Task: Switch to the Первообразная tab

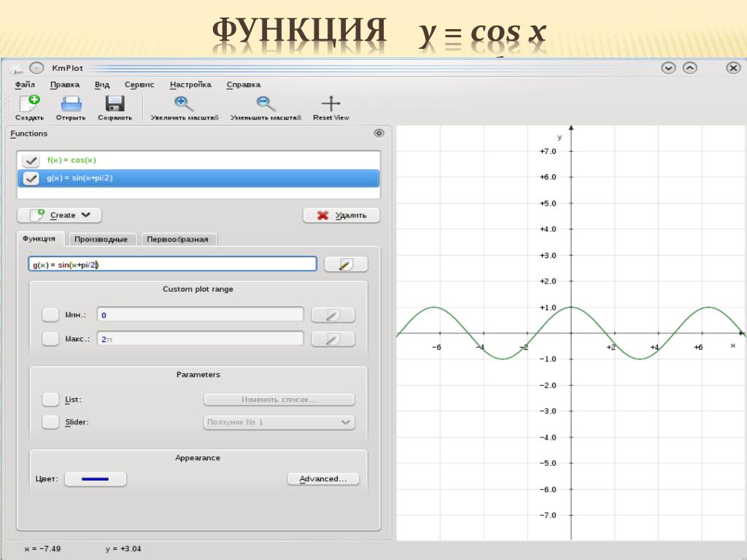Action: coord(178,239)
